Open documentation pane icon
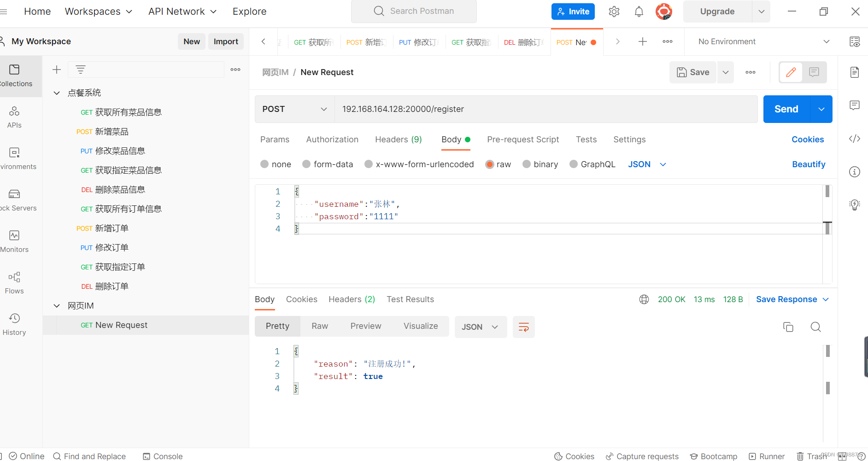This screenshot has width=868, height=461. click(855, 72)
